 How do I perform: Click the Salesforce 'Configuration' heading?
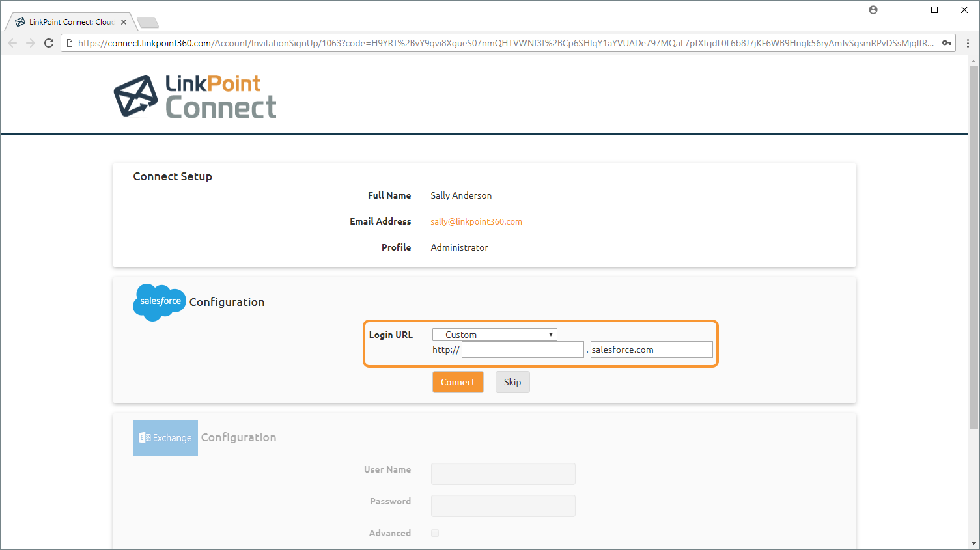point(227,302)
